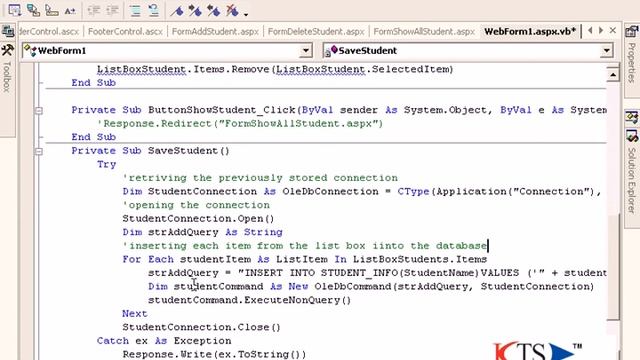Click Display Object Member List toolbar icon
The image size is (640, 360).
(14, 10)
